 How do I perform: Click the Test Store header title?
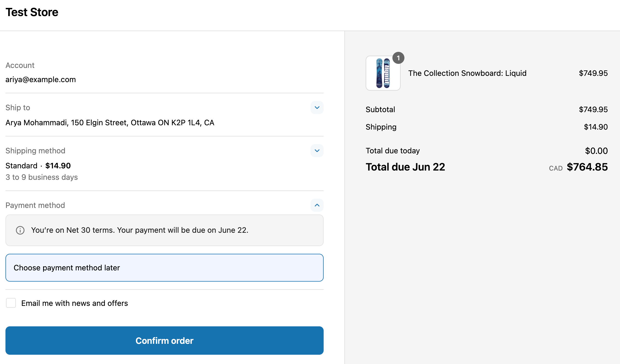point(32,12)
